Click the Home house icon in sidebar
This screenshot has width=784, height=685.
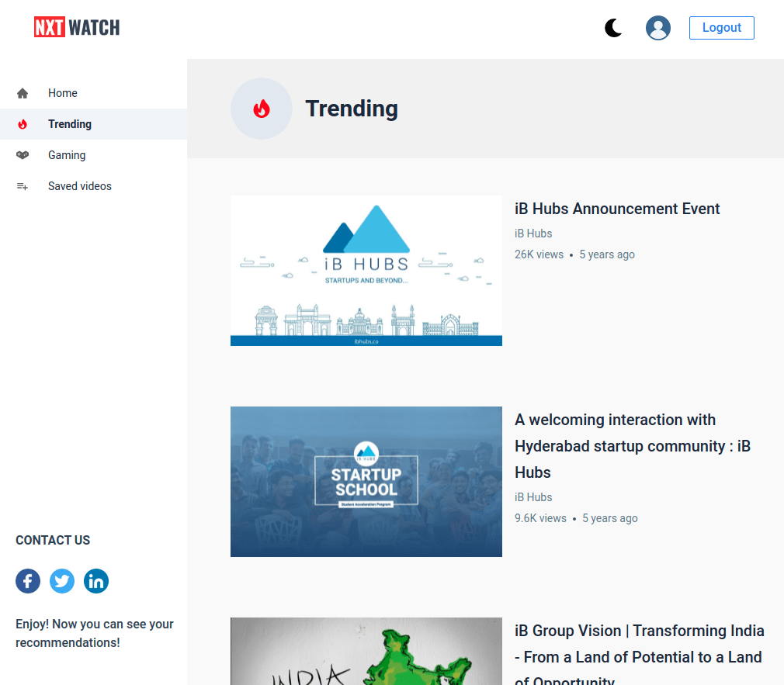tap(23, 93)
